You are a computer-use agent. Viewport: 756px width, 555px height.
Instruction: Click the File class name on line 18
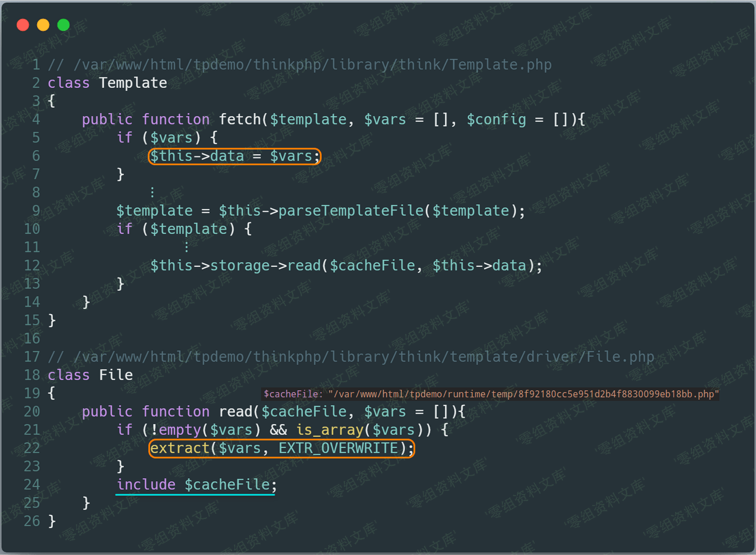point(116,375)
